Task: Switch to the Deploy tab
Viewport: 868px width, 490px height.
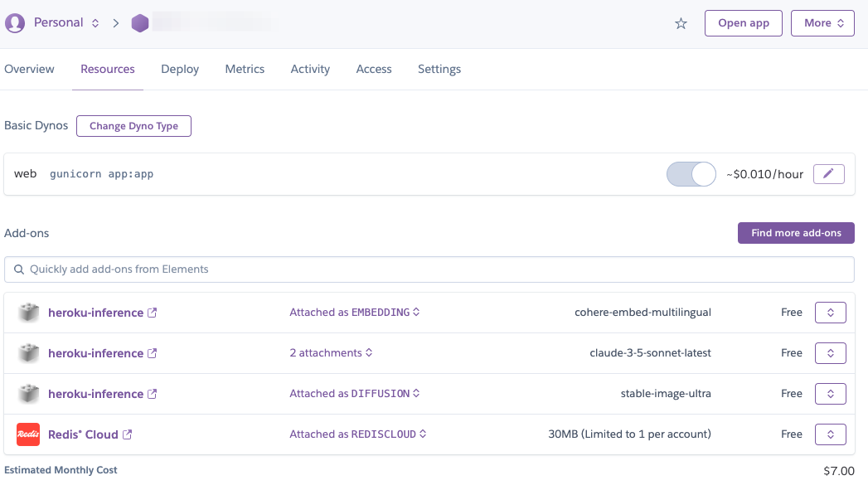Action: point(180,69)
